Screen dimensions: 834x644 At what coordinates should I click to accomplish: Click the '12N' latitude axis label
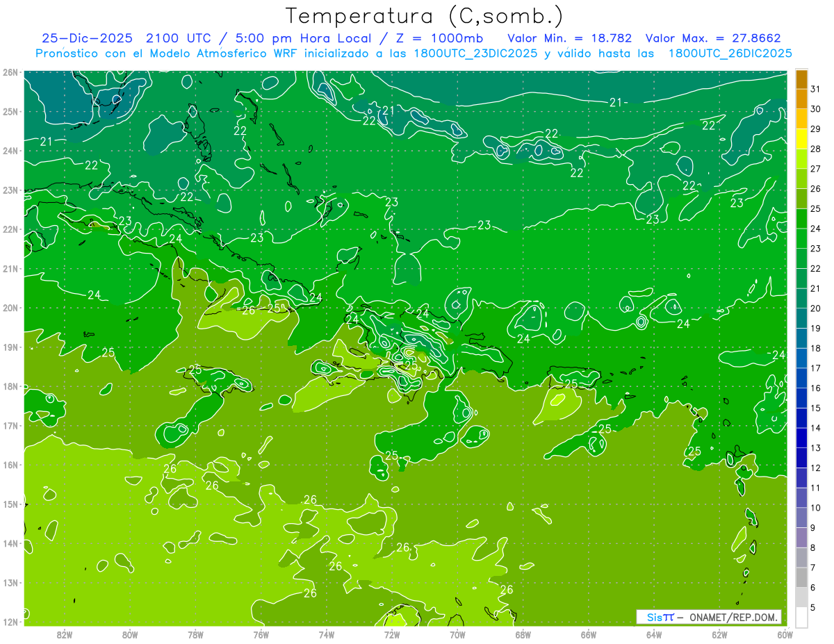pyautogui.click(x=10, y=622)
